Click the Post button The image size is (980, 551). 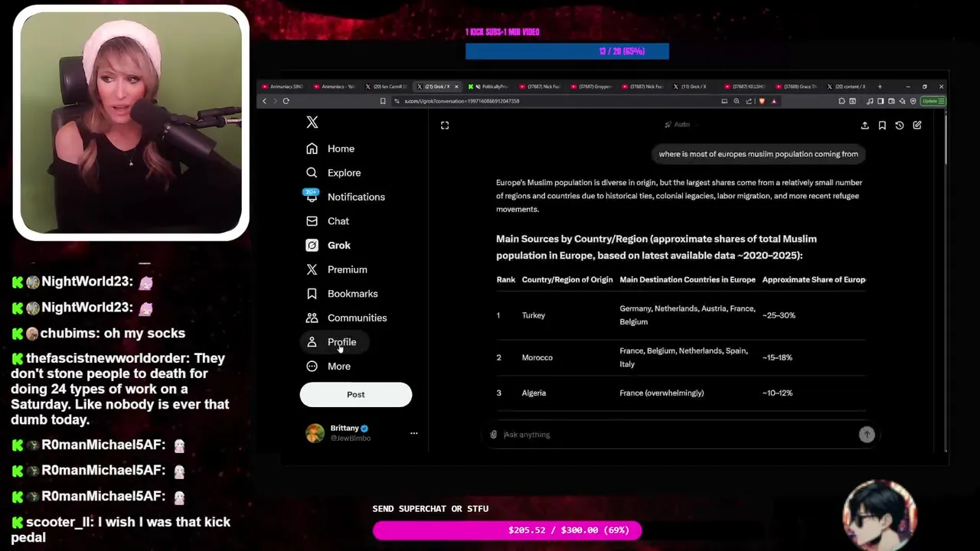click(356, 395)
